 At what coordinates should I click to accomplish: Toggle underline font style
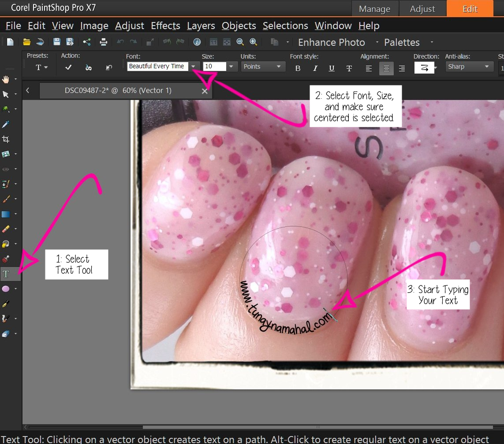click(x=332, y=68)
